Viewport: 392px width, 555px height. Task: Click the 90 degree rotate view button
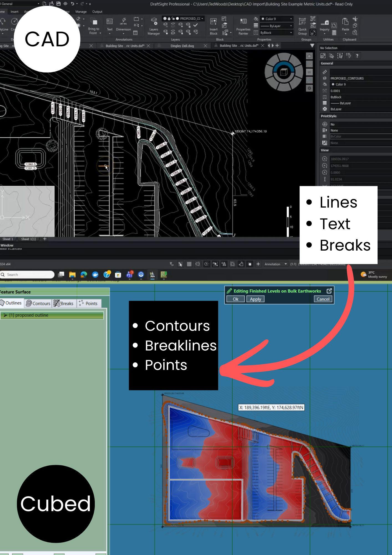click(x=309, y=72)
